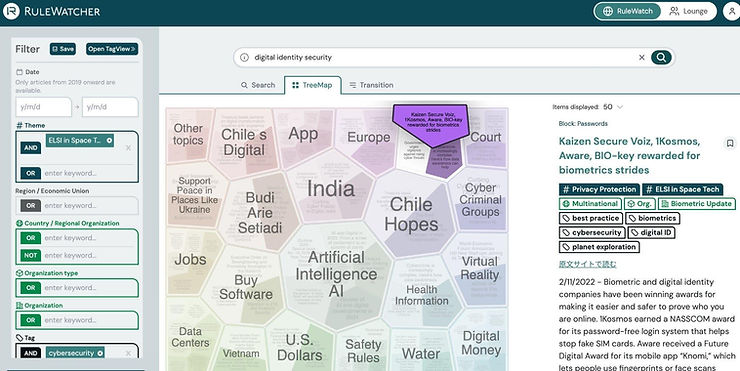The width and height of the screenshot is (740, 371).
Task: Switch to RuleWatch mode
Action: click(x=628, y=11)
